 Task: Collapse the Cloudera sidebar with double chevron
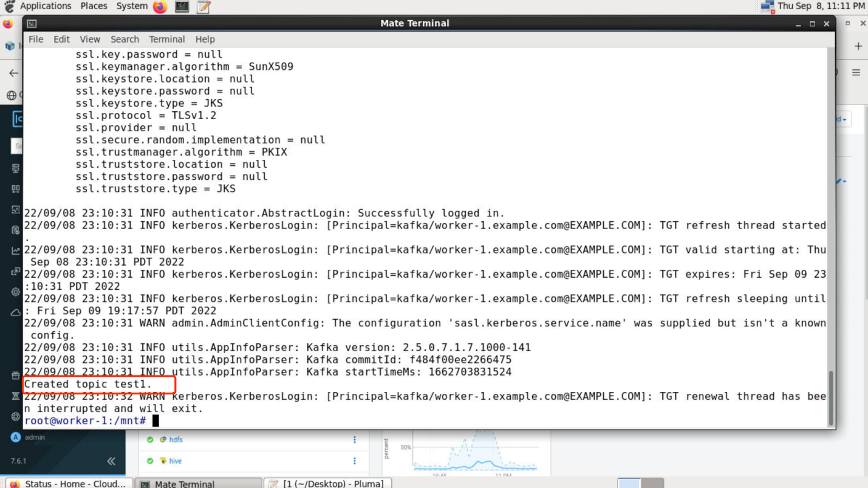point(111,461)
